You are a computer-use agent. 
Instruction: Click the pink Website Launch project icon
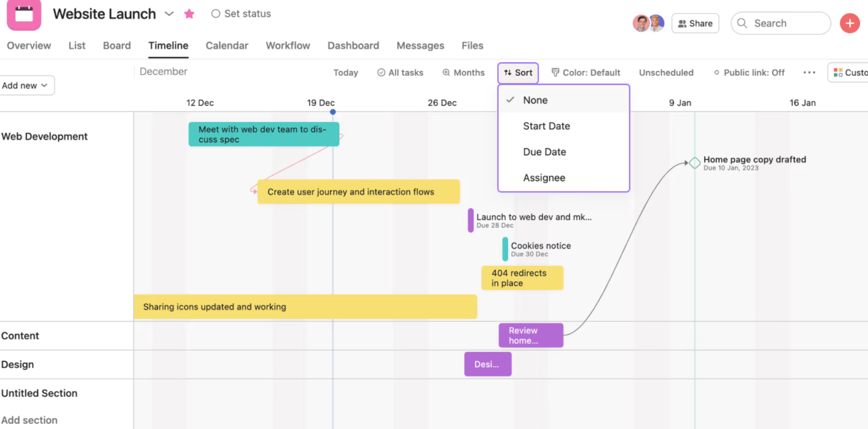click(x=24, y=14)
